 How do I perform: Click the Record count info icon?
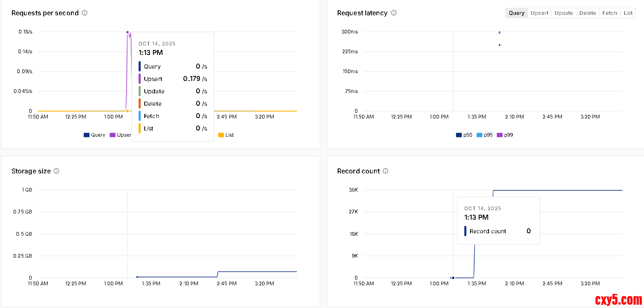pyautogui.click(x=385, y=171)
